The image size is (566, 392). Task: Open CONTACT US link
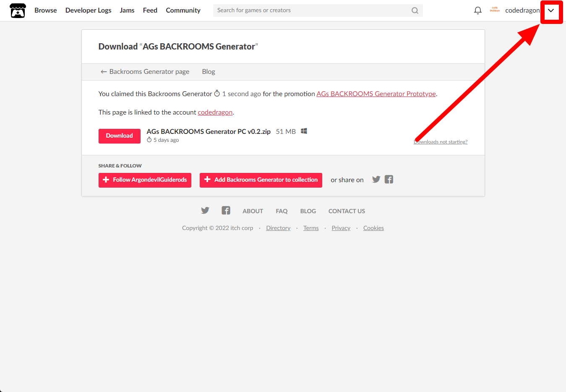pyautogui.click(x=347, y=211)
